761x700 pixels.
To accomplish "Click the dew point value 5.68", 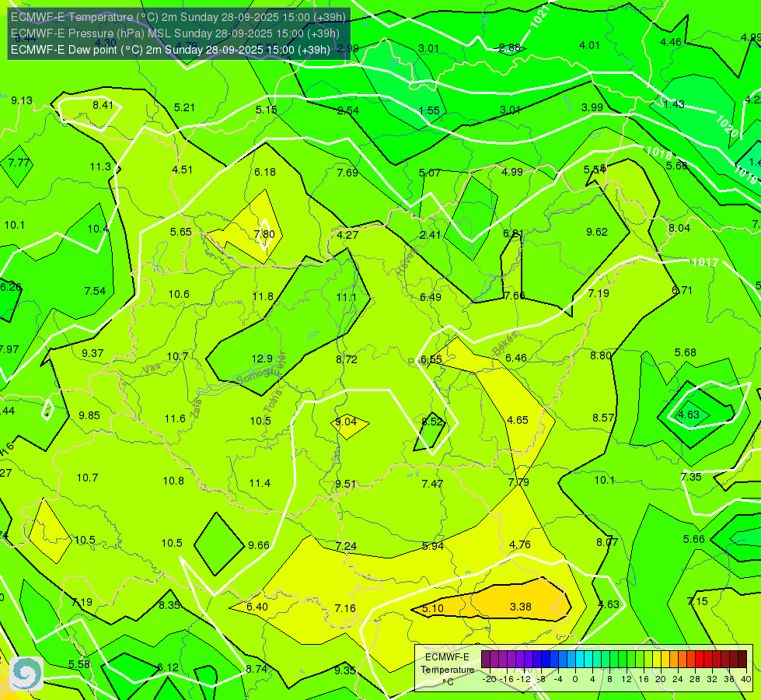I will [x=686, y=352].
